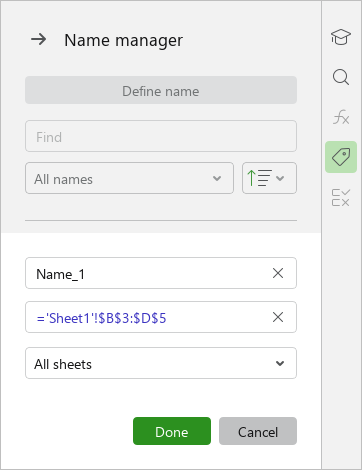This screenshot has width=362, height=470.
Task: Click the back arrow beside Name manager
Action: (x=39, y=39)
